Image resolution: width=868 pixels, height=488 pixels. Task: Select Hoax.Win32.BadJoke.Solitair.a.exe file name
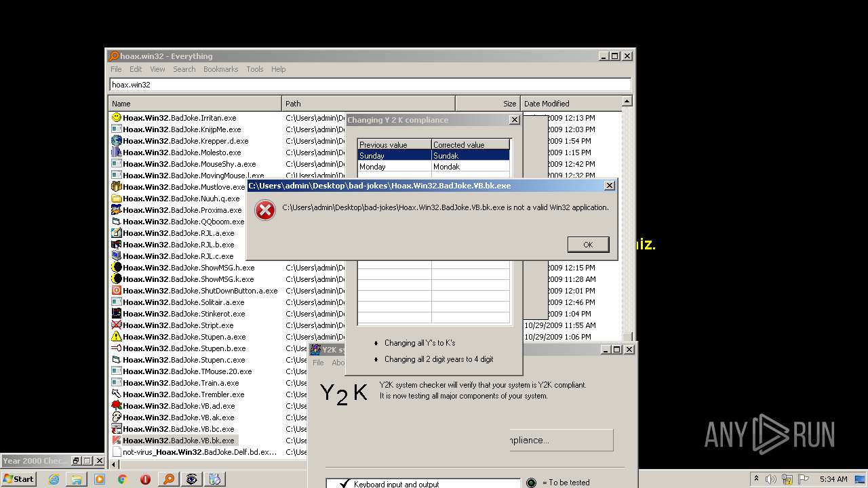point(184,302)
